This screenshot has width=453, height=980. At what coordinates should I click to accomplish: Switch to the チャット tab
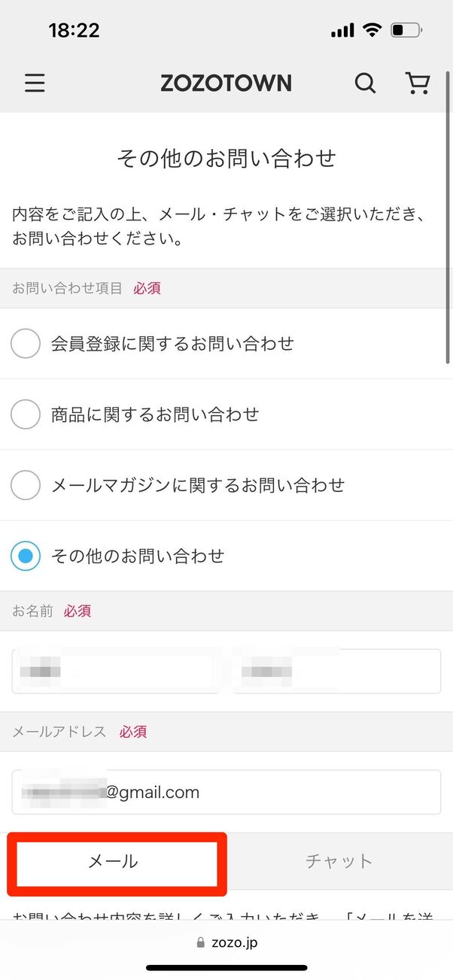click(339, 861)
